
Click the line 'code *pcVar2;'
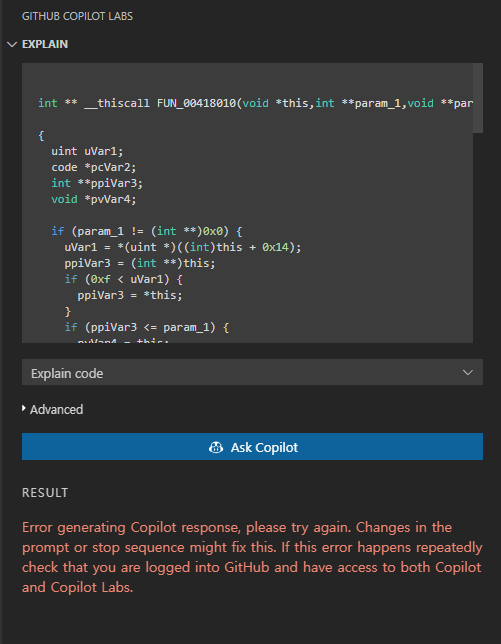[94, 167]
